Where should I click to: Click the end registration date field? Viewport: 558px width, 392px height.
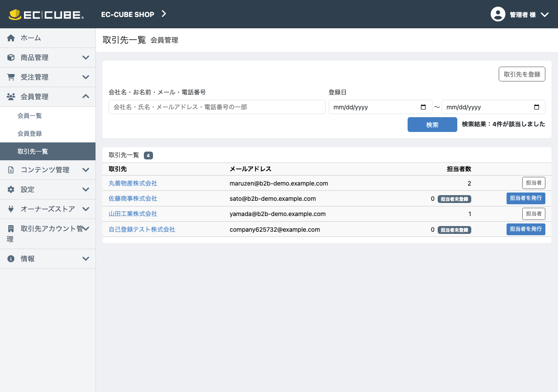point(493,107)
